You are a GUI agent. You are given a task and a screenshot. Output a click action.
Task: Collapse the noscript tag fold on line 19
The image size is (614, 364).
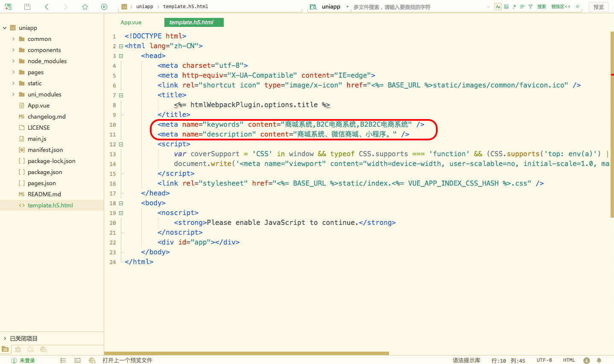[x=121, y=213]
